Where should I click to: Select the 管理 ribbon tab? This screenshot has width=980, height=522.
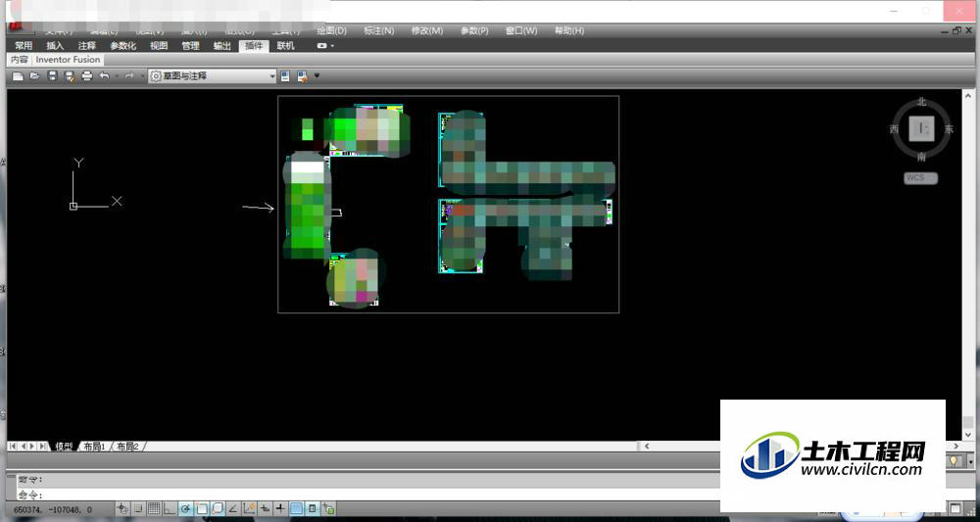191,46
